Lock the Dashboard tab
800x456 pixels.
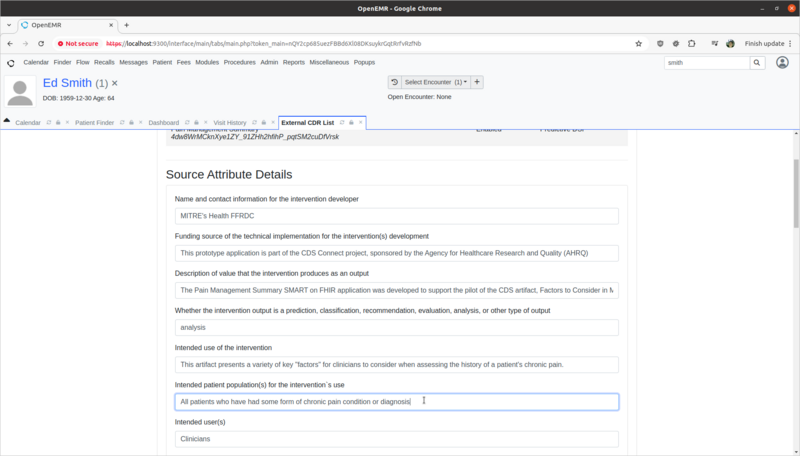coord(195,123)
